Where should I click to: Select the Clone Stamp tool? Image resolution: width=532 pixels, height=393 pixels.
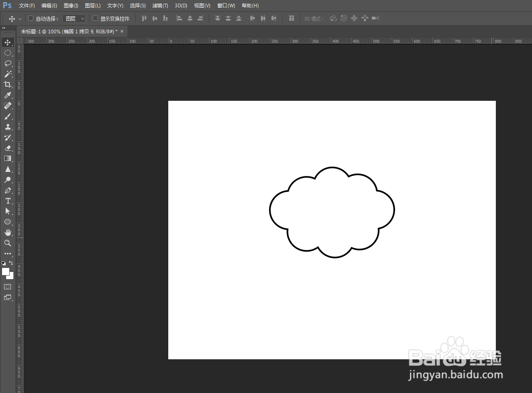coord(8,127)
